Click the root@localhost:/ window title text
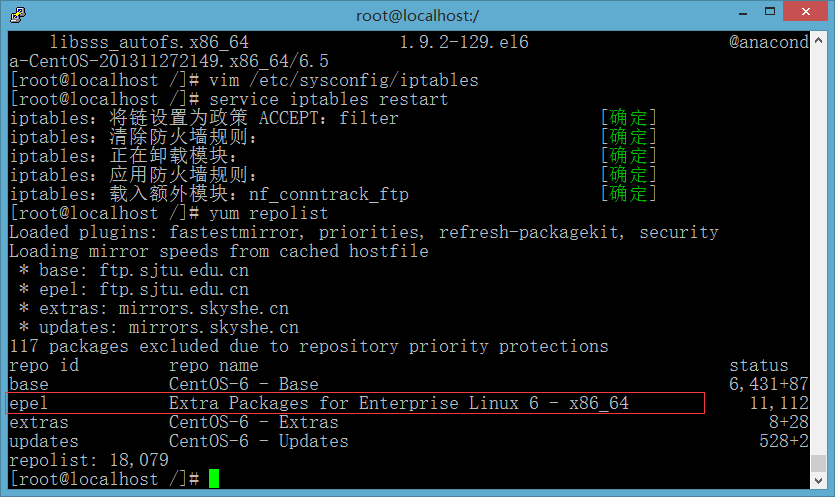This screenshot has width=835, height=497. (x=417, y=15)
